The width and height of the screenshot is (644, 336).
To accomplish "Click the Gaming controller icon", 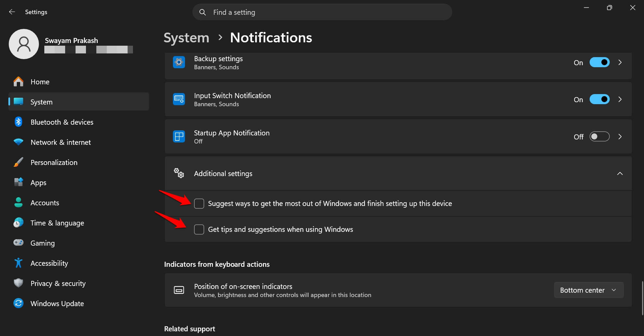I will tap(18, 242).
